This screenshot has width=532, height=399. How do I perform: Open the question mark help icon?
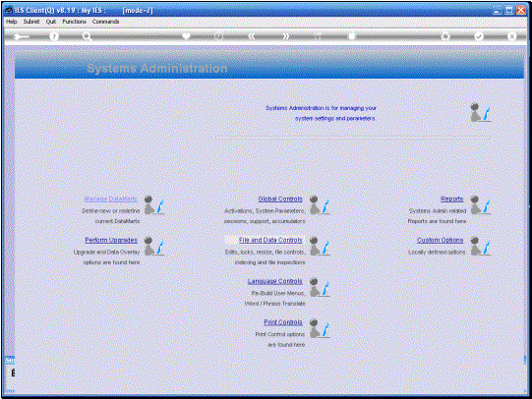click(x=54, y=36)
